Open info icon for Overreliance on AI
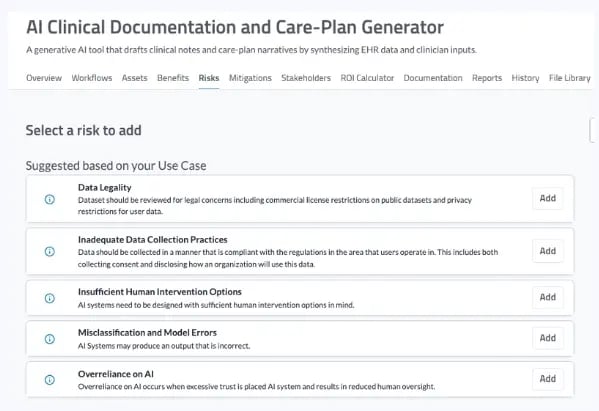Image resolution: width=599 pixels, height=411 pixels. (x=50, y=380)
